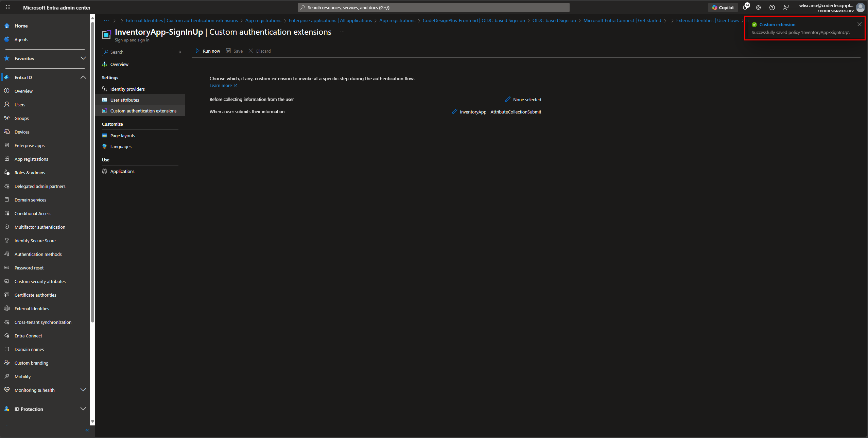Click the disabled Save toolbar button

click(x=234, y=51)
